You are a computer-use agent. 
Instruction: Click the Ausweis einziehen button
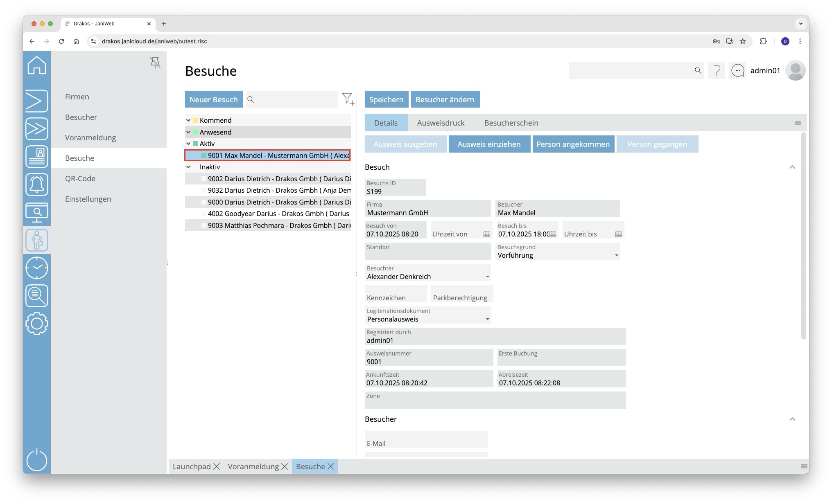pos(489,144)
